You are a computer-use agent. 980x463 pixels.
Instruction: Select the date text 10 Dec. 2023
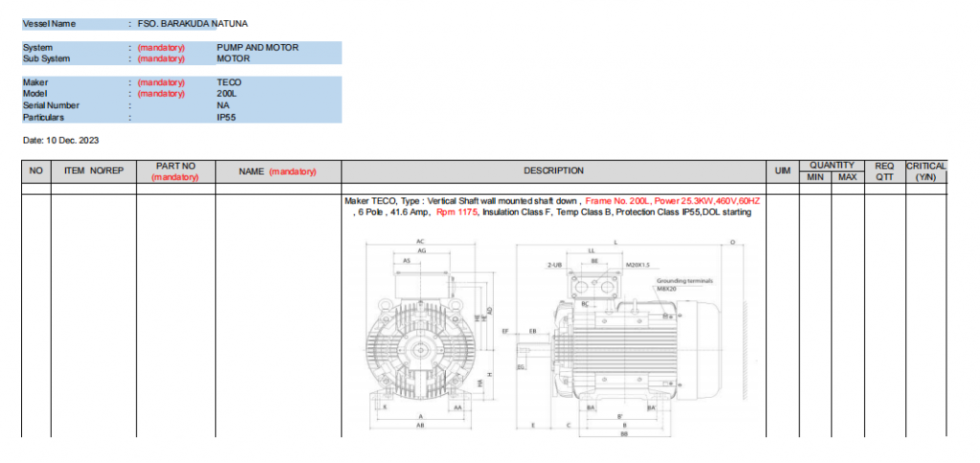pyautogui.click(x=61, y=141)
